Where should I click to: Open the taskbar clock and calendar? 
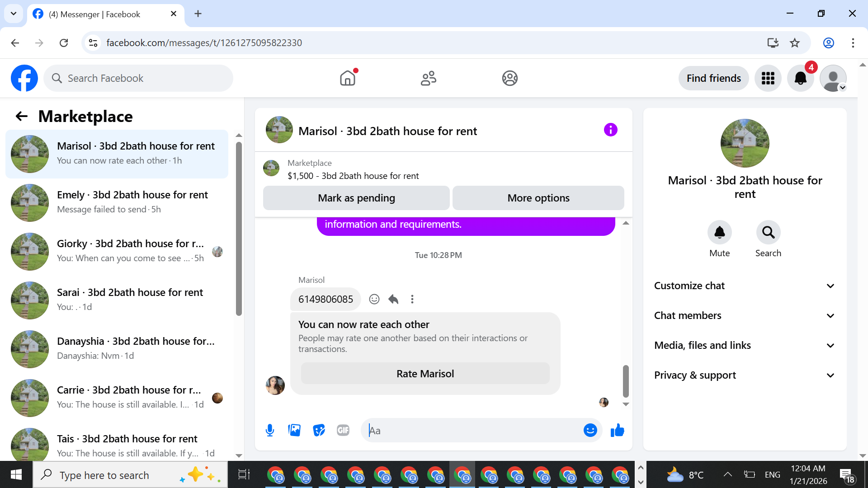click(808, 474)
